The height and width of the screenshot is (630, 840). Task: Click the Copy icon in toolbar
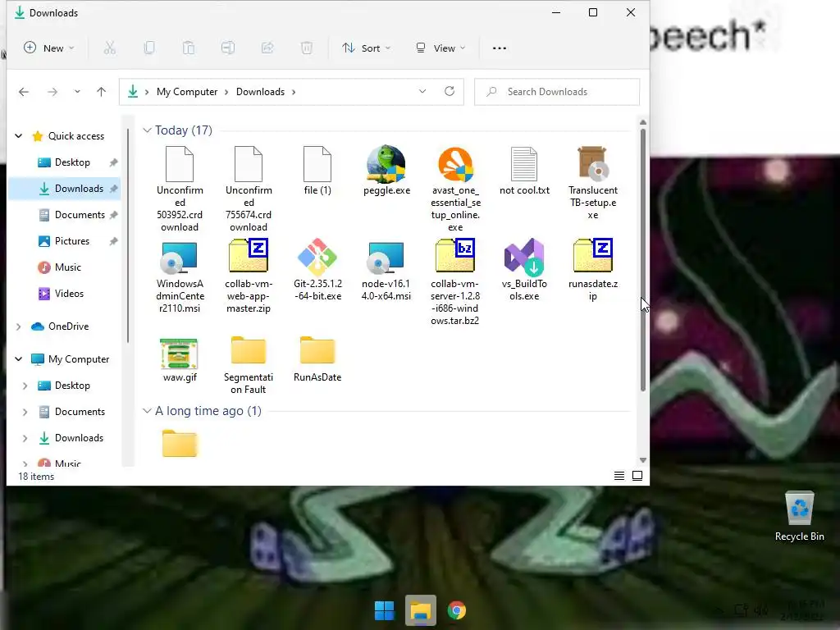point(149,48)
